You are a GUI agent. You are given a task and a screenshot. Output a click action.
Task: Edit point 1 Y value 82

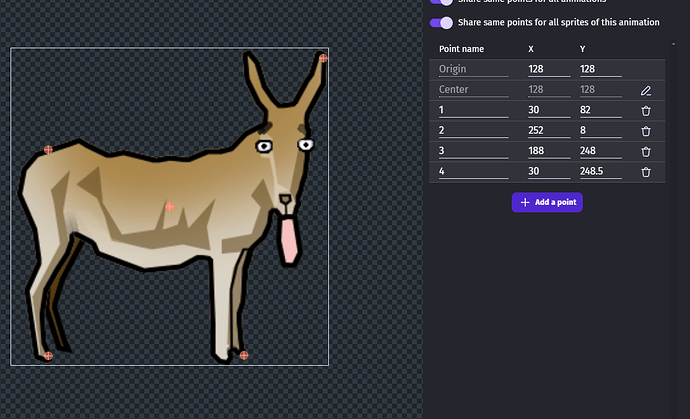click(x=601, y=110)
